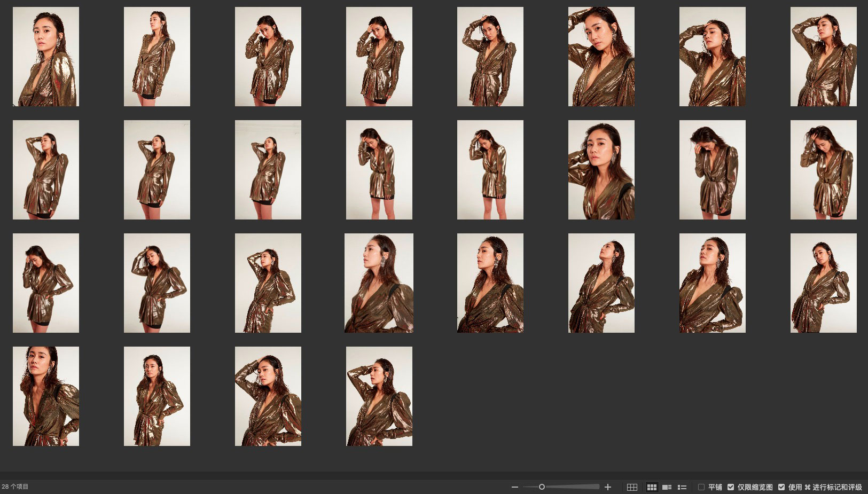Screen dimensions: 868x494
Task: Click the lock thumbnail grid icon
Action: 632,487
